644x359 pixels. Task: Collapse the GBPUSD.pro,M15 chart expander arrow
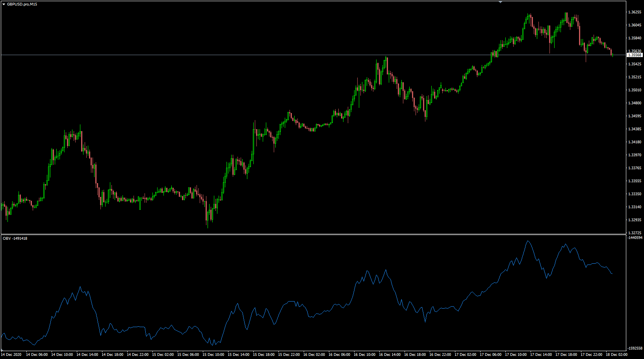pyautogui.click(x=4, y=5)
